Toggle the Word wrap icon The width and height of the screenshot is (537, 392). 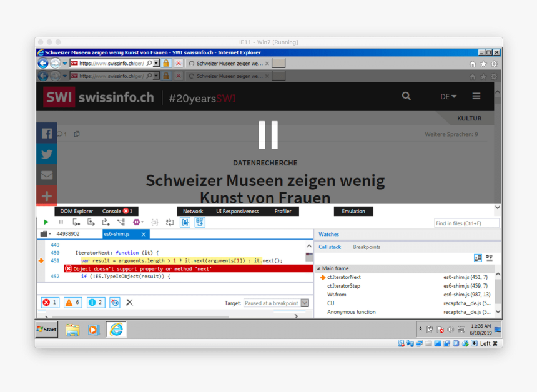pos(170,223)
